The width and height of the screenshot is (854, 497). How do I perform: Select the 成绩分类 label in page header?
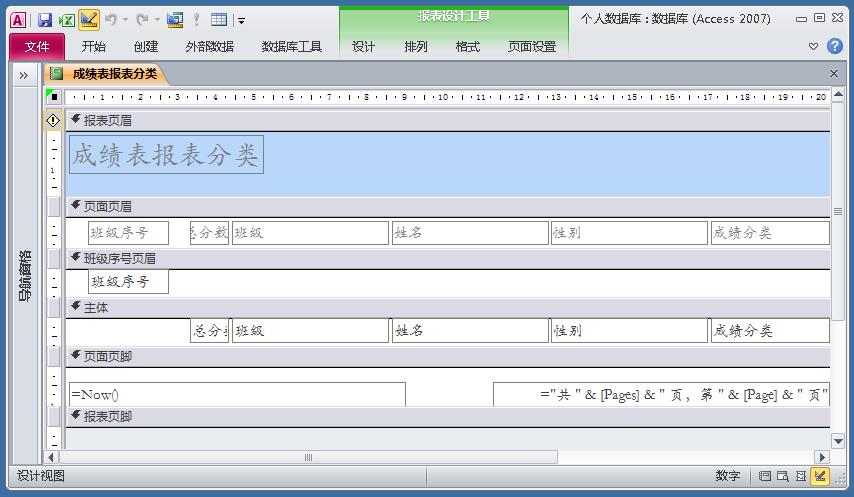pos(770,232)
